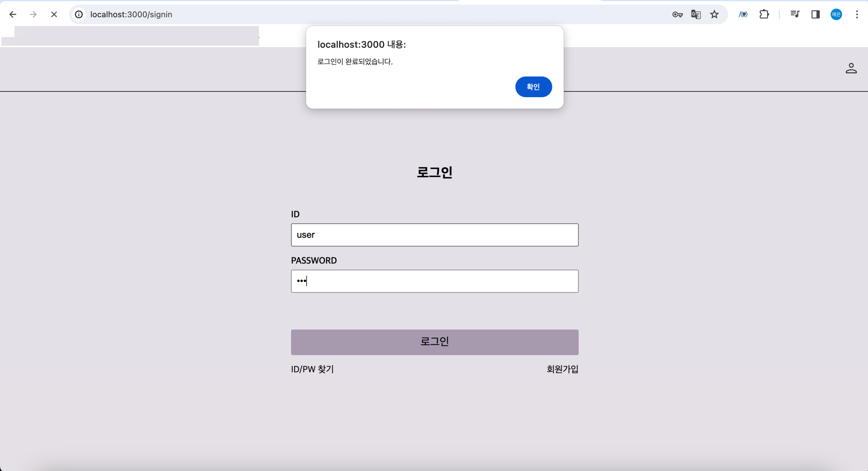Open the media control playlist icon
The height and width of the screenshot is (471, 868).
coord(795,14)
